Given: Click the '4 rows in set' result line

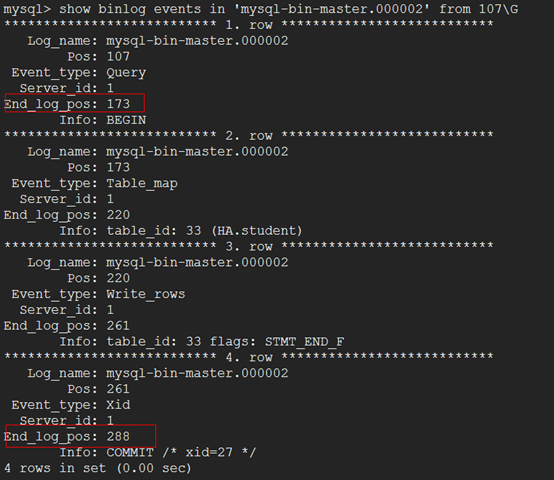Looking at the screenshot, I should [x=98, y=468].
